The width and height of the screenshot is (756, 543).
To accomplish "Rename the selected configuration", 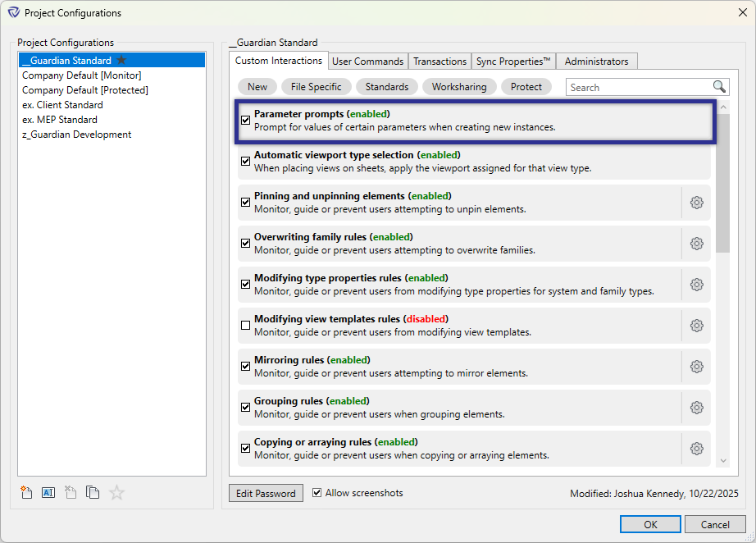I will (x=48, y=492).
